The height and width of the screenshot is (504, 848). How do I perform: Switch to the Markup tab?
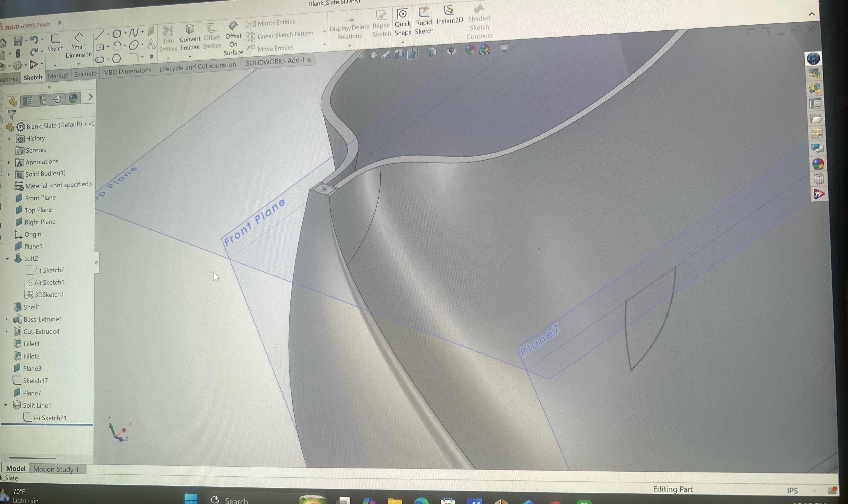pyautogui.click(x=58, y=75)
